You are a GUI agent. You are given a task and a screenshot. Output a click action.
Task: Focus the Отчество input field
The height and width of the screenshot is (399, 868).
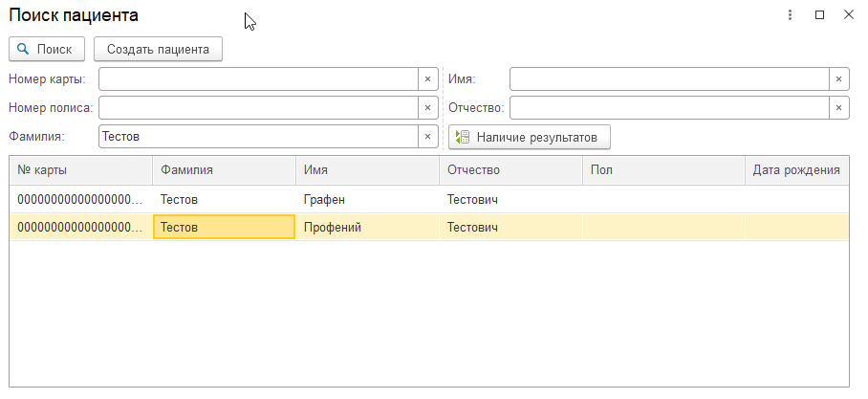(x=669, y=108)
